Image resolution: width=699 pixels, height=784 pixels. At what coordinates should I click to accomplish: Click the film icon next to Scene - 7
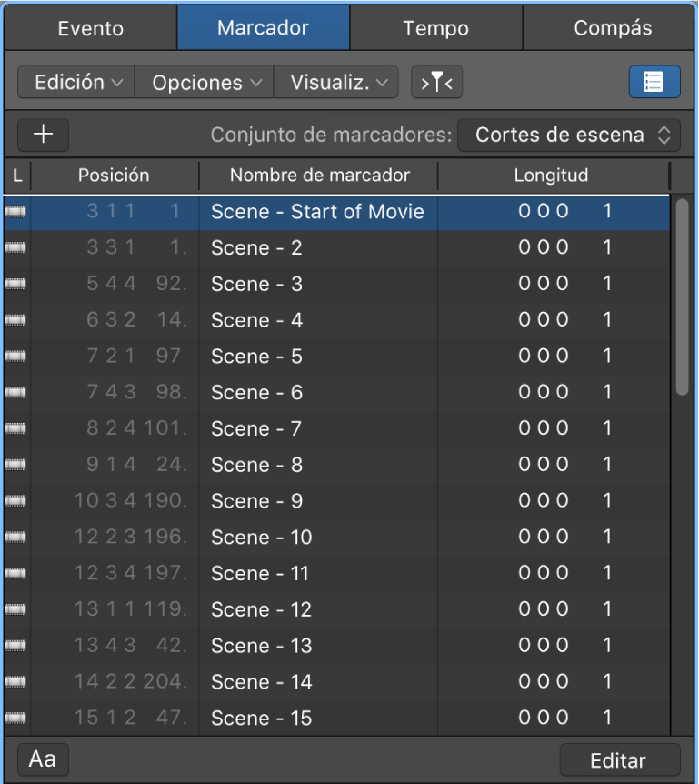(x=15, y=428)
